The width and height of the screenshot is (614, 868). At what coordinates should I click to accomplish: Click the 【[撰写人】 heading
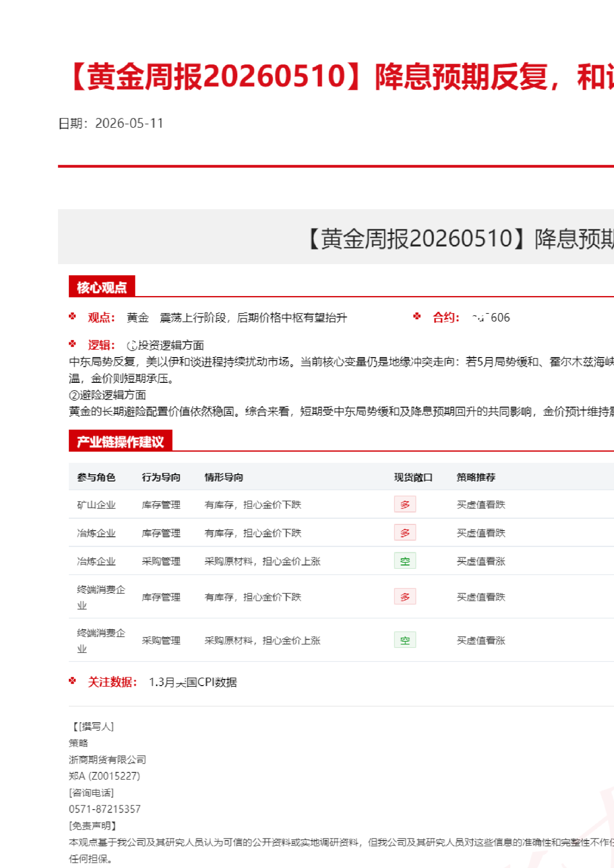tap(91, 727)
